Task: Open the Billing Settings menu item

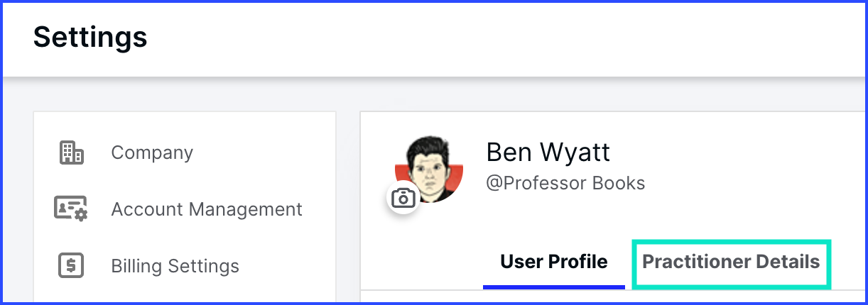Action: (x=175, y=266)
